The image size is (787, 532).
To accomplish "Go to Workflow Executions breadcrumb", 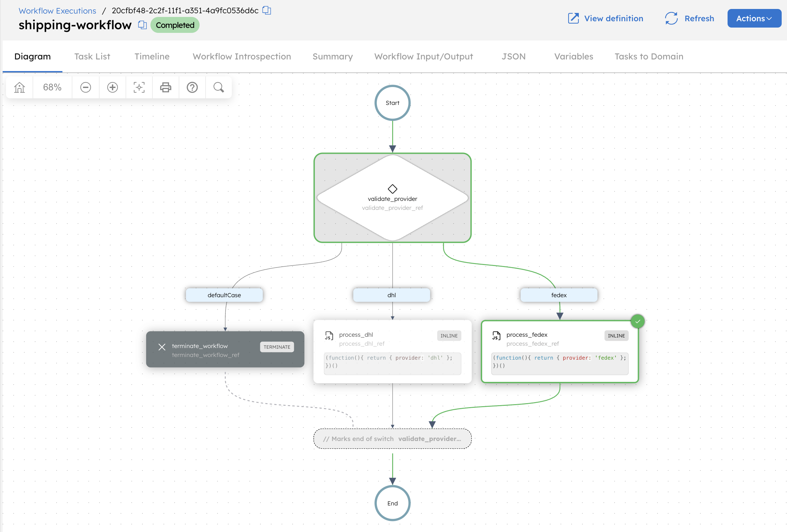I will [x=57, y=11].
